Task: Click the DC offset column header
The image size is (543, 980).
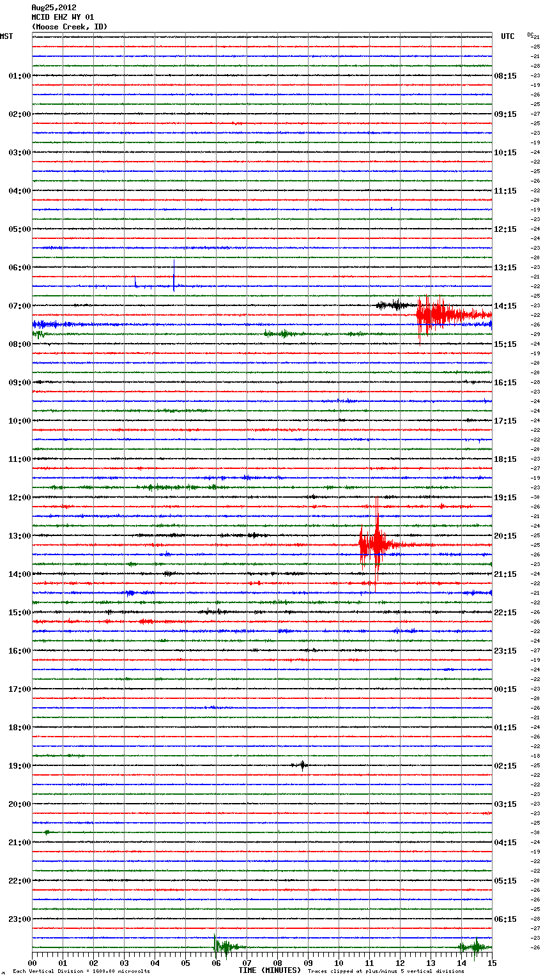Action: click(x=530, y=34)
